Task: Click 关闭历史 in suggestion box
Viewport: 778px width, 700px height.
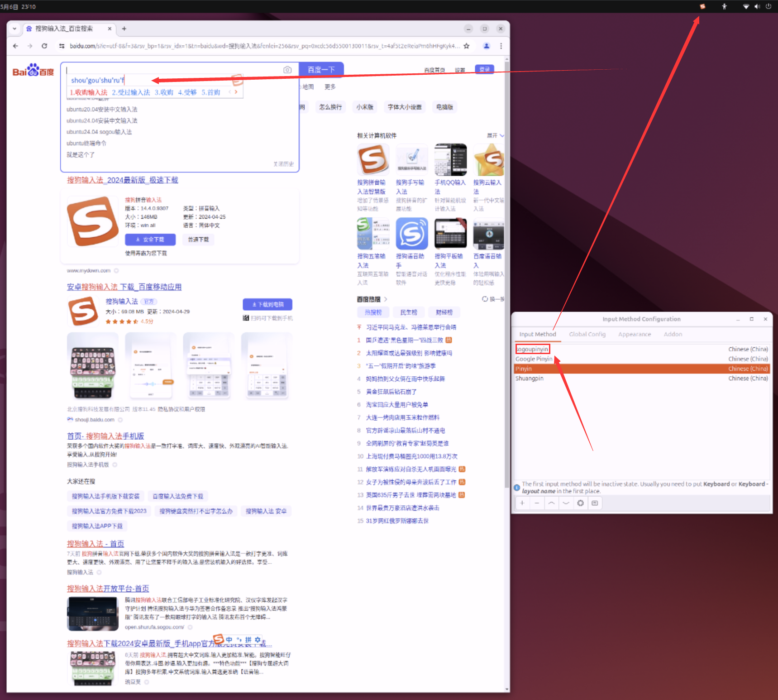Action: [x=283, y=164]
